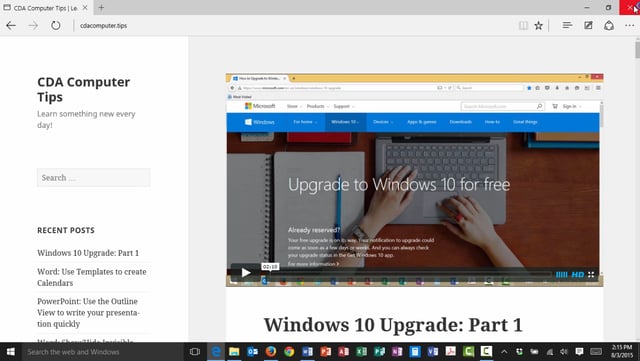This screenshot has width=640, height=361.
Task: Toggle HD quality on the video
Action: pyautogui.click(x=578, y=274)
